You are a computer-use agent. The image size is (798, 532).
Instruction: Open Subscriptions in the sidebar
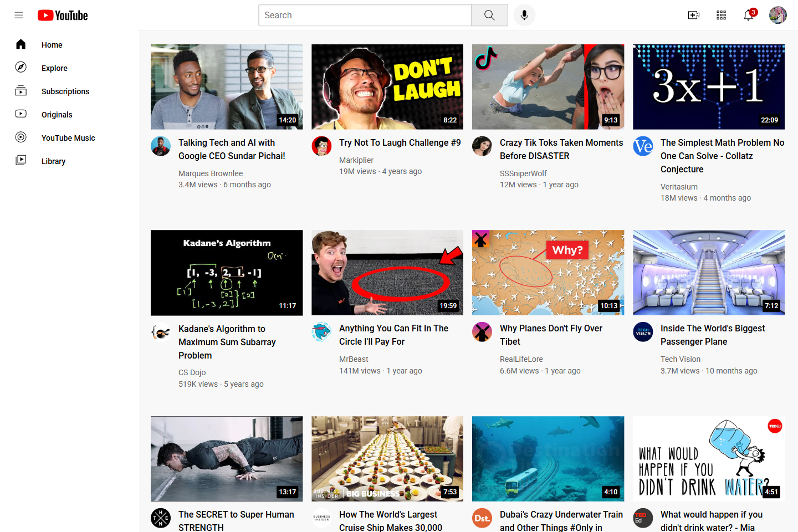[x=65, y=91]
